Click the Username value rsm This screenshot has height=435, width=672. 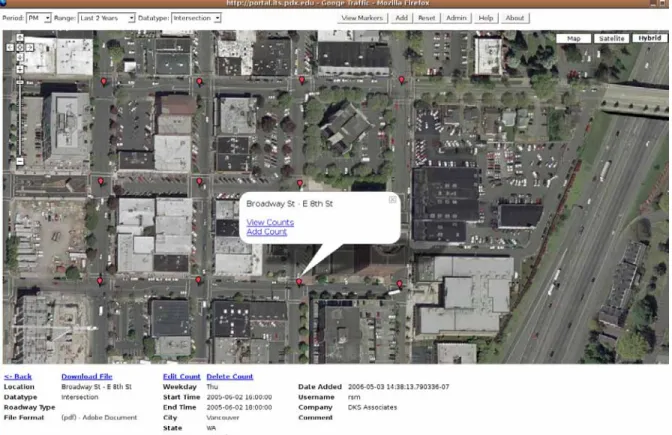[x=354, y=397]
